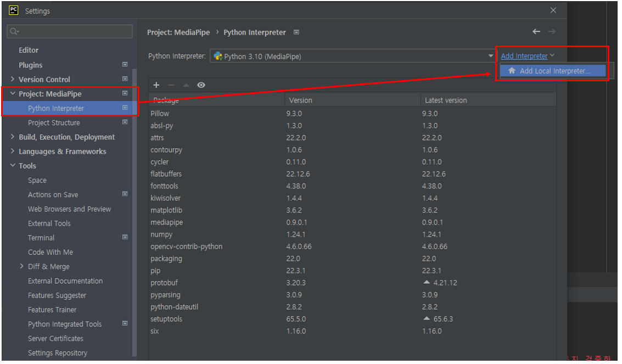Expand the Languages & Frameworks section

(x=12, y=151)
